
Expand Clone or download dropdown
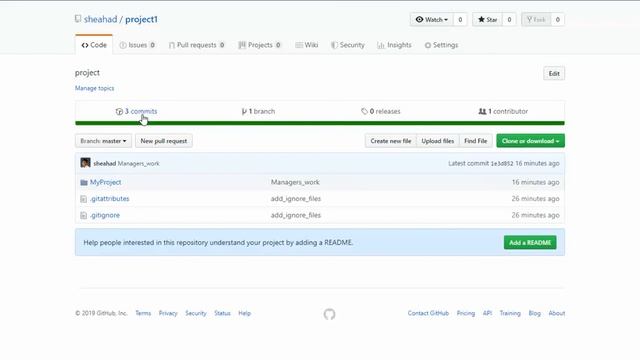tap(531, 141)
